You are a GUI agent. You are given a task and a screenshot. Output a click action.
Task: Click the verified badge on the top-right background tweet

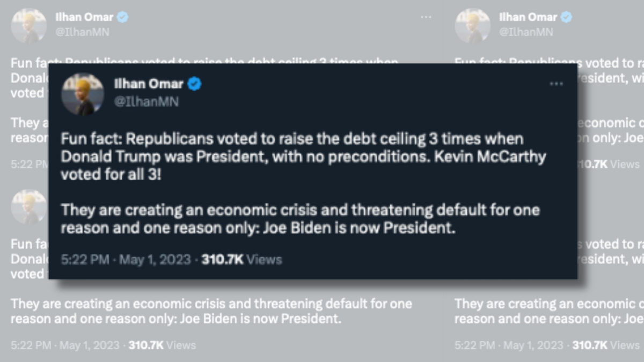(x=567, y=17)
